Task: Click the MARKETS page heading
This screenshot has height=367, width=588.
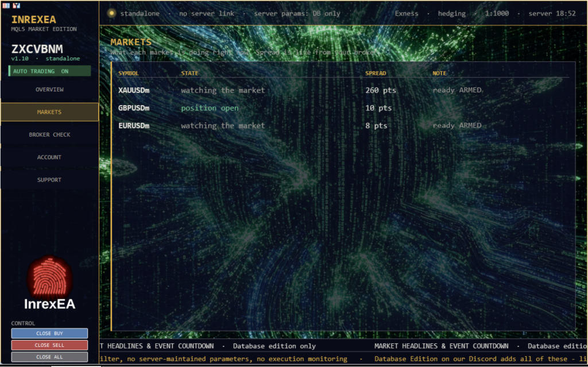Action: tap(131, 42)
